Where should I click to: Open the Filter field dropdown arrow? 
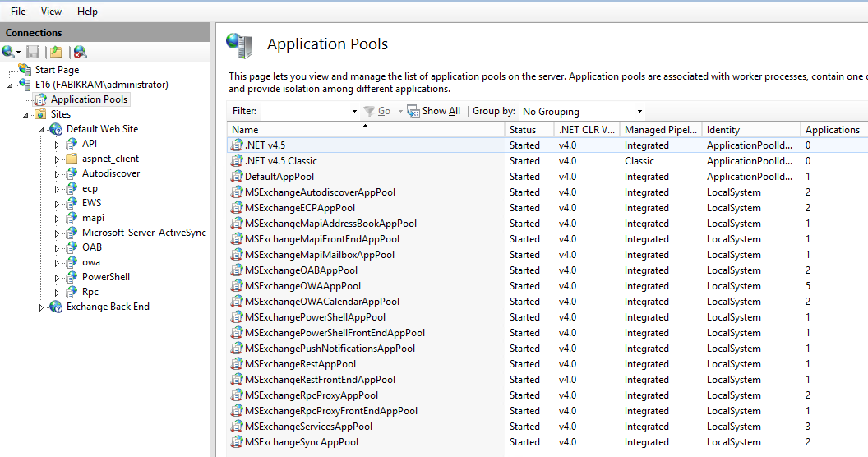coord(355,111)
